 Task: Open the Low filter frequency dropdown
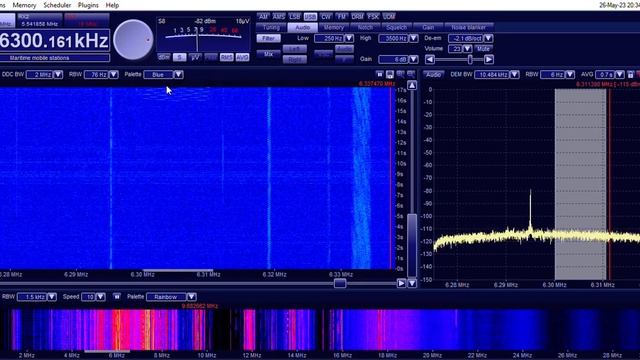pyautogui.click(x=349, y=38)
